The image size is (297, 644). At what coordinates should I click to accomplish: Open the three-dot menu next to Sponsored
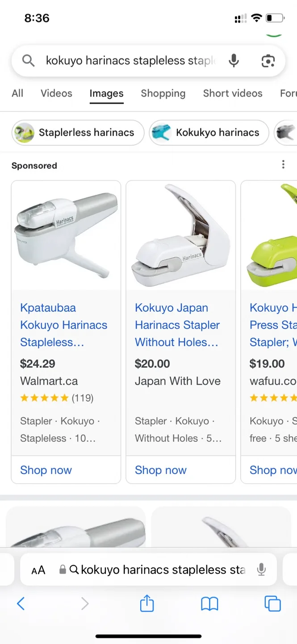(283, 165)
